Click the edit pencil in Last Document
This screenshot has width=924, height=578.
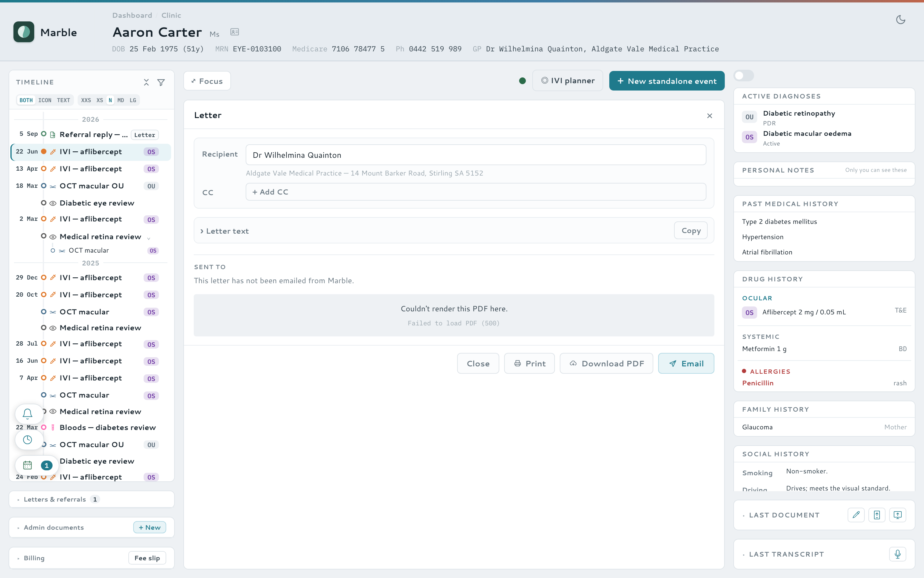856,515
